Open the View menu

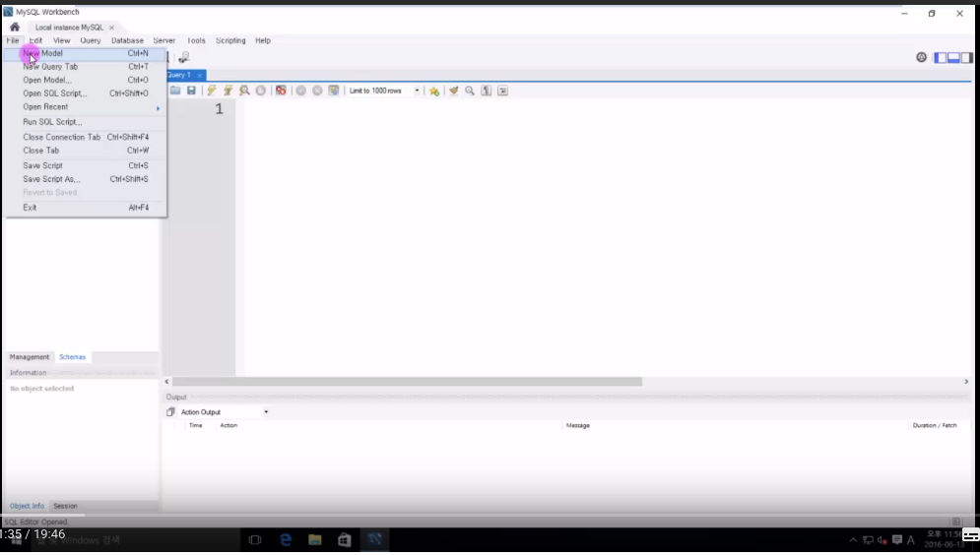[x=61, y=40]
